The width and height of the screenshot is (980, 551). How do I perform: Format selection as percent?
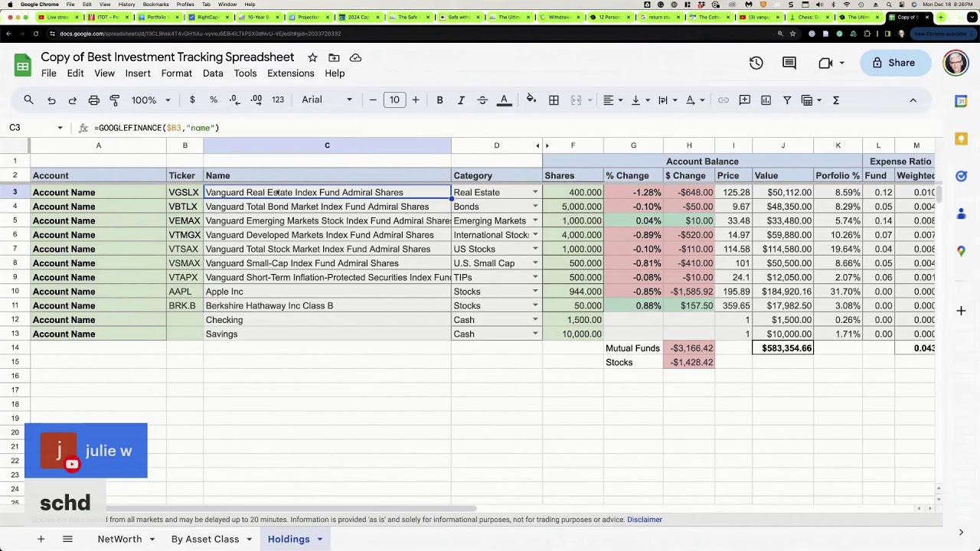pos(214,100)
